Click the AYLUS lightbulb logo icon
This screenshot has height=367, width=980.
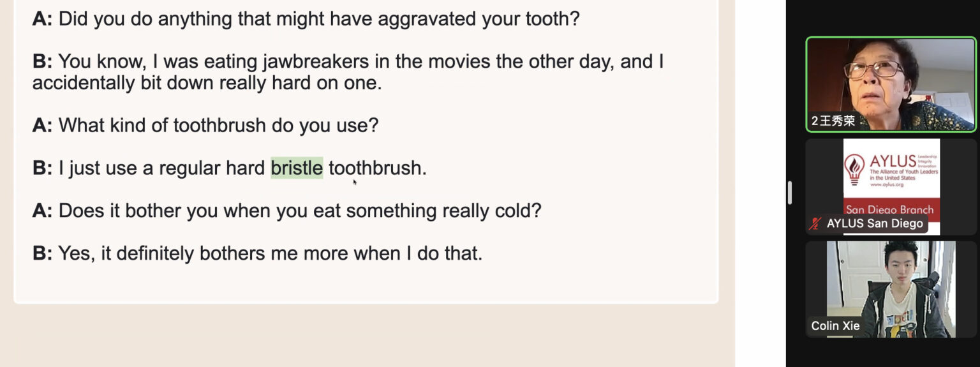click(x=854, y=169)
